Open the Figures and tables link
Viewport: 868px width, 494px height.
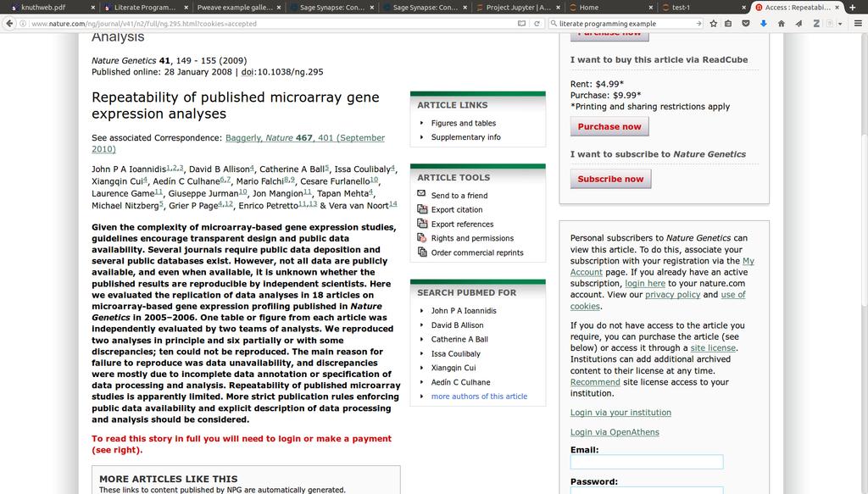[x=464, y=124]
